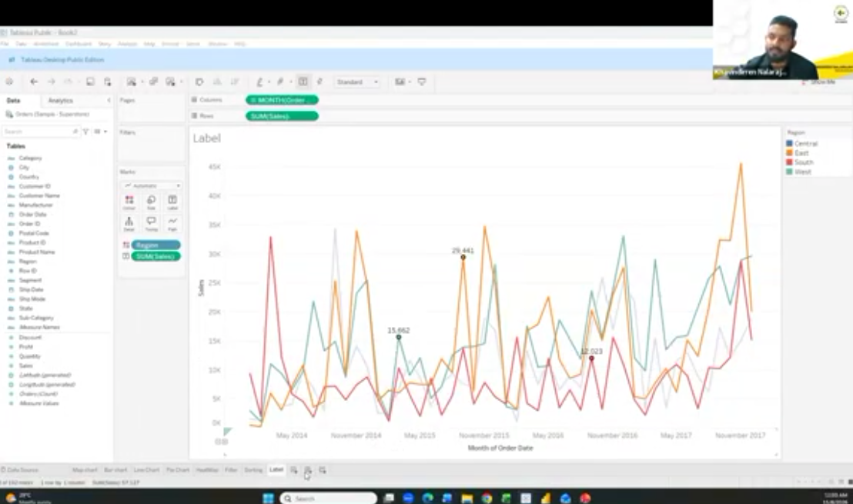Click the Group Members paperclip icon
The width and height of the screenshot is (853, 504).
(x=280, y=82)
